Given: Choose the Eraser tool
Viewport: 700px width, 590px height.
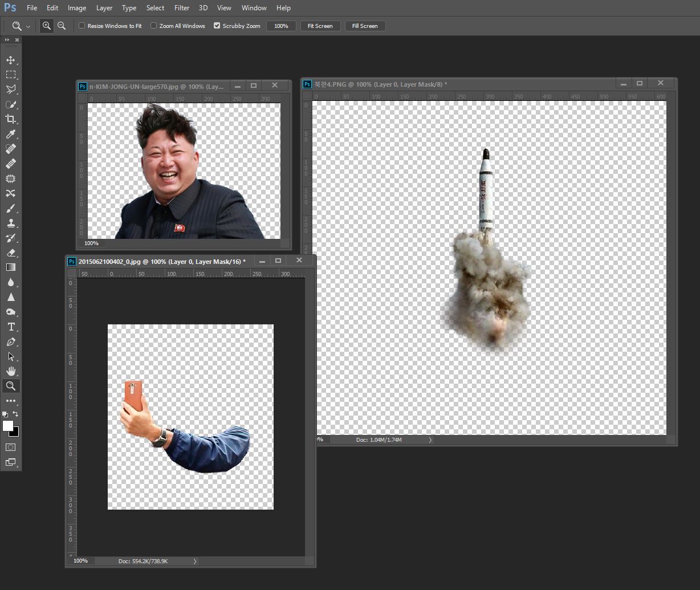Looking at the screenshot, I should tap(11, 253).
